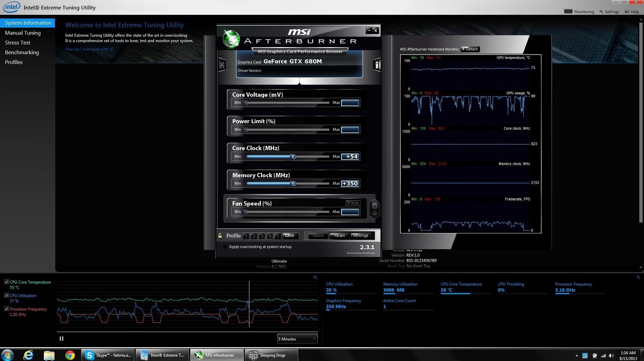Toggle Fan Speed Auto button
Image resolution: width=644 pixels, height=361 pixels.
pos(353,203)
